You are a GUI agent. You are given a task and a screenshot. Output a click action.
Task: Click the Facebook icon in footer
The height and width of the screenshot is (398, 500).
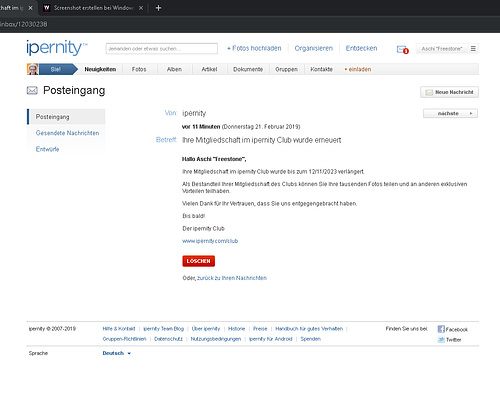(x=441, y=329)
